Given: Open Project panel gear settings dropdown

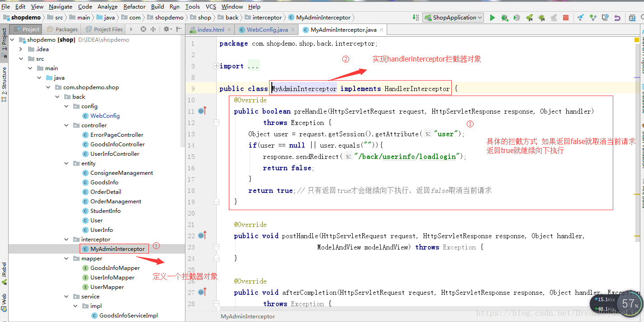Looking at the screenshot, I should (168, 29).
